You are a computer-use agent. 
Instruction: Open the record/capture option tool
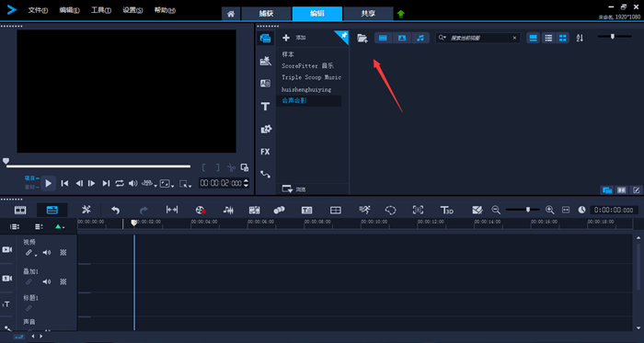click(201, 210)
